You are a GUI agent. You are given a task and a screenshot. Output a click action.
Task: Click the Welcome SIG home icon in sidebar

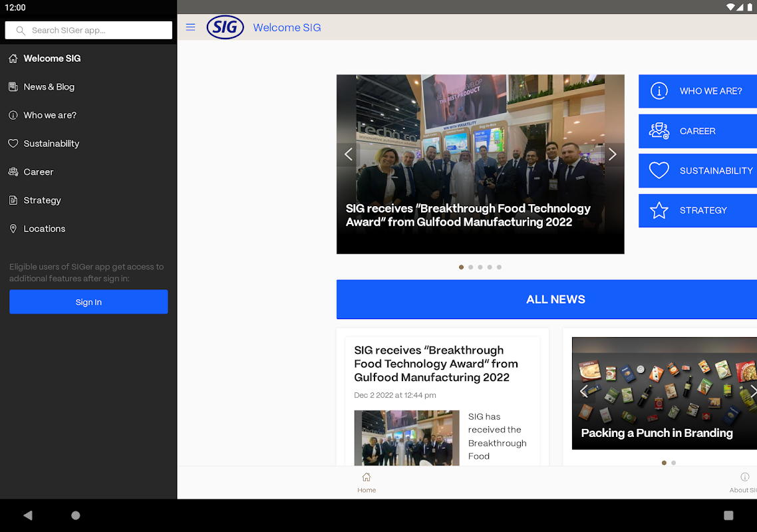13,59
